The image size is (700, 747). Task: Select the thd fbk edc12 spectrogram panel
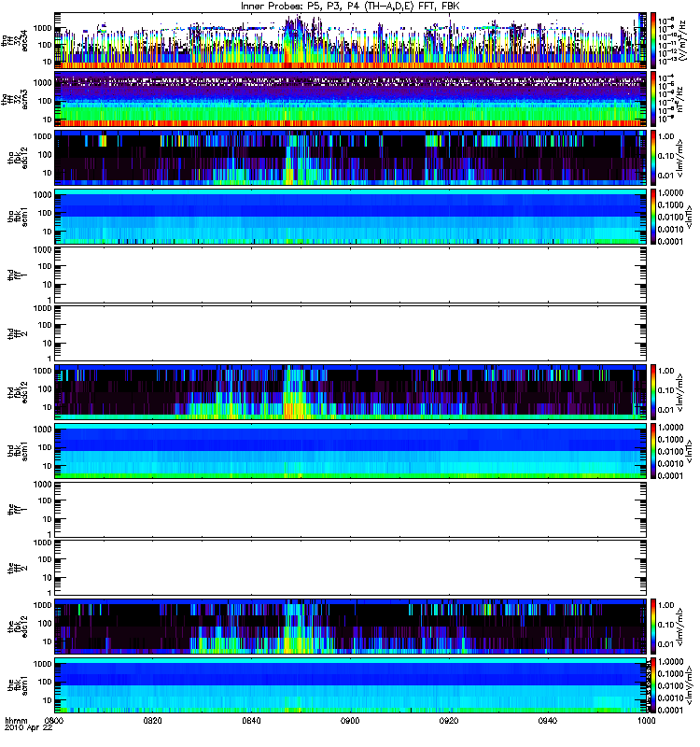(x=351, y=392)
